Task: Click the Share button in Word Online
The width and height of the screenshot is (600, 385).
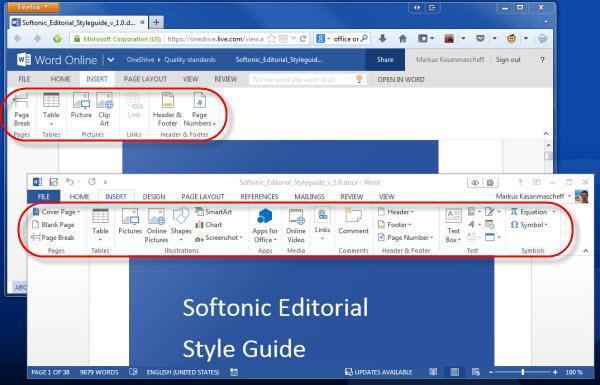Action: coord(385,60)
